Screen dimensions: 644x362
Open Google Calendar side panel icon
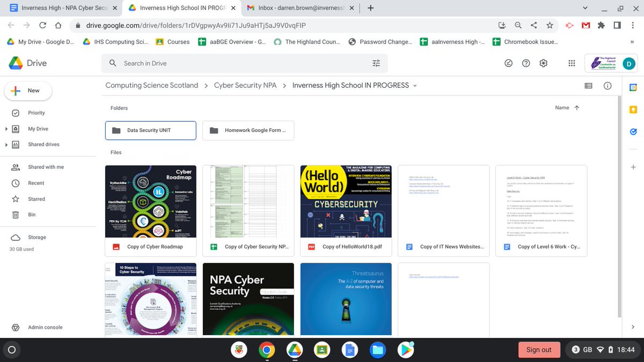(x=633, y=87)
